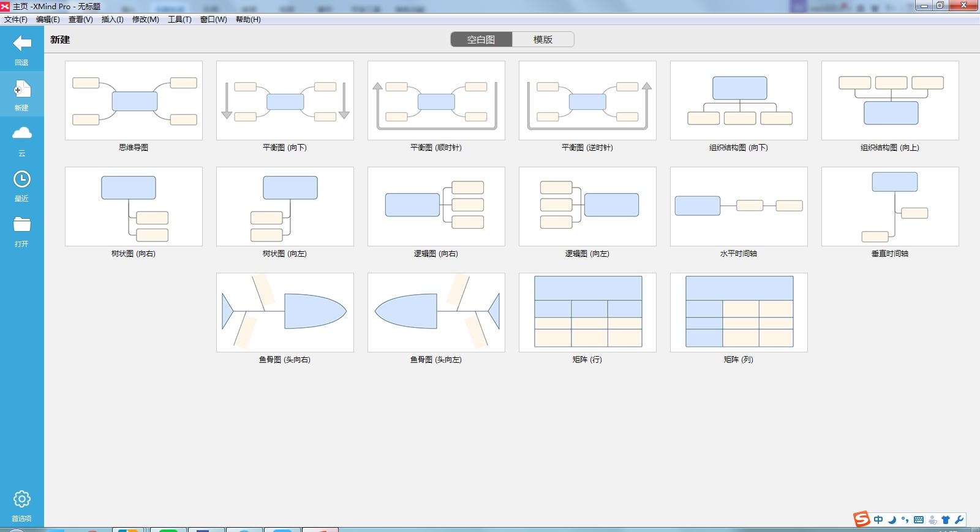The height and width of the screenshot is (532, 980).
Task: Click the 打开 folder icon in sidebar
Action: pyautogui.click(x=22, y=225)
